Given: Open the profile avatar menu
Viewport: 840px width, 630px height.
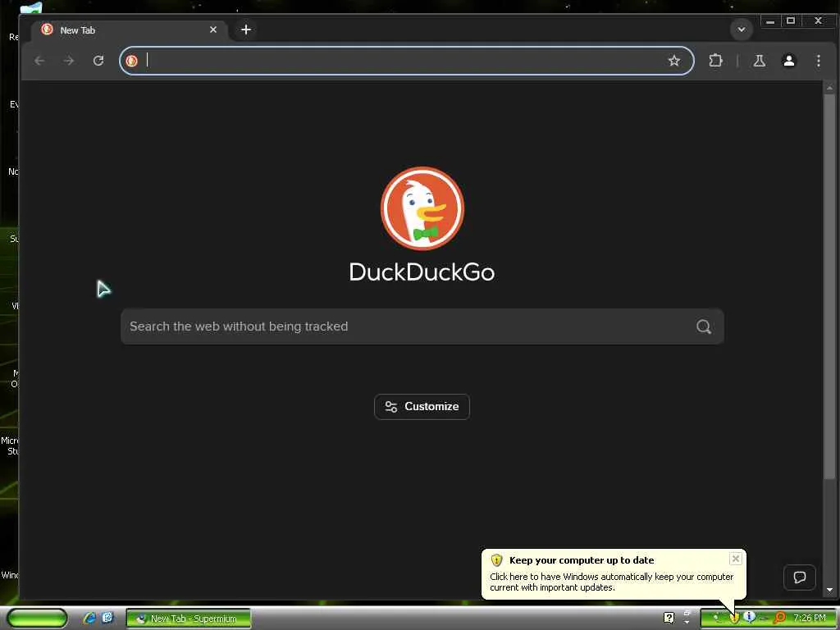Looking at the screenshot, I should tap(788, 61).
